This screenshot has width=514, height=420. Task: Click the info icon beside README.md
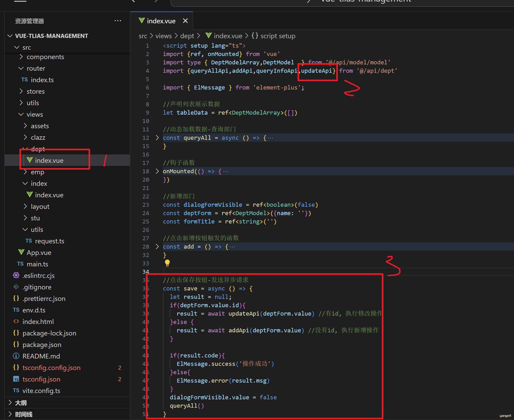coord(16,356)
